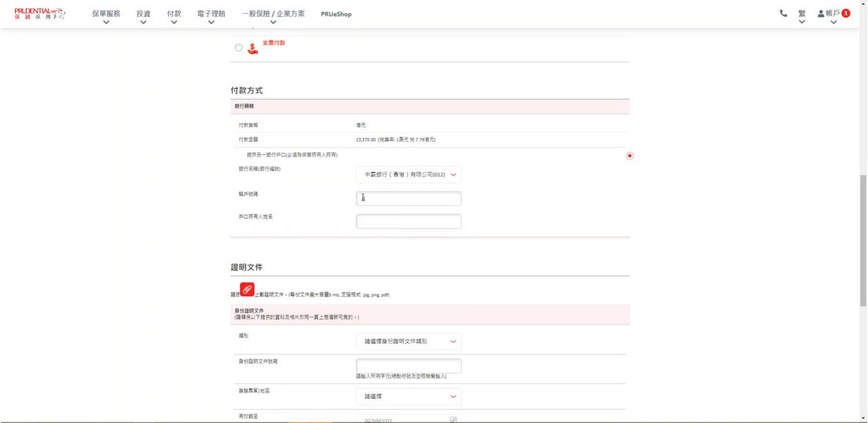Image resolution: width=868 pixels, height=423 pixels.
Task: Click the red notification badge on 帳戶
Action: pyautogui.click(x=846, y=13)
